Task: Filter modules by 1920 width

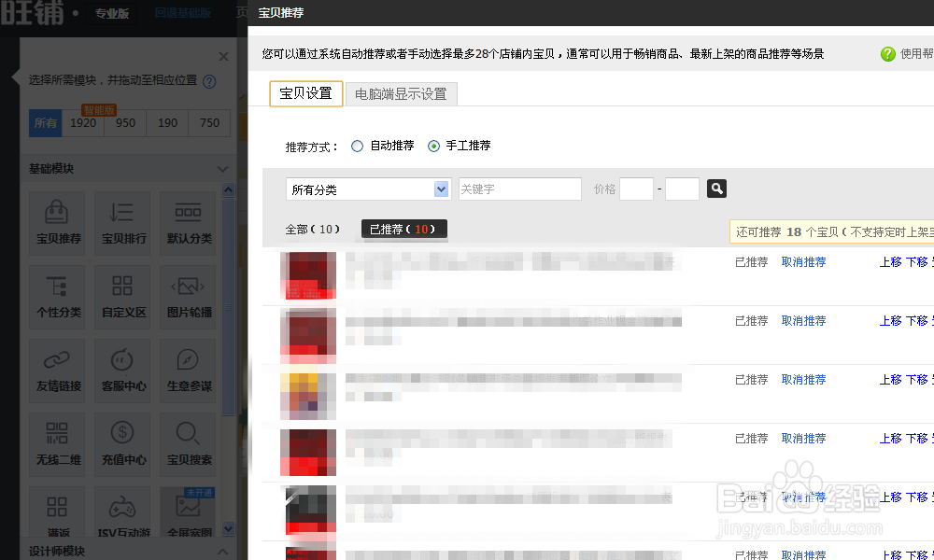Action: click(83, 123)
